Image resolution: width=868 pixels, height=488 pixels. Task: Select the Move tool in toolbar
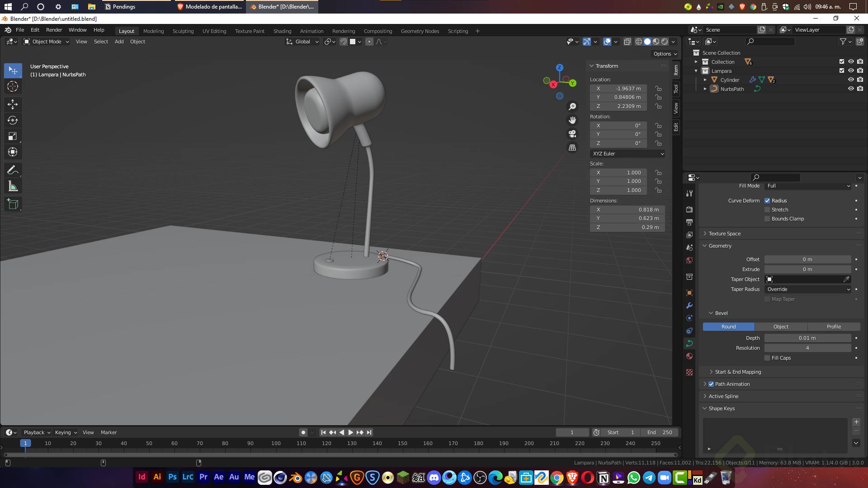coord(13,104)
